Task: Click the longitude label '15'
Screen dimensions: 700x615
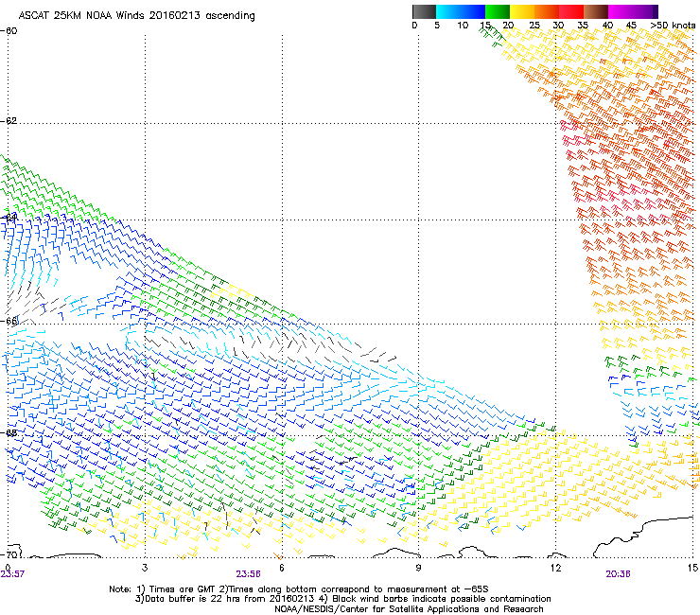Action: [x=692, y=568]
